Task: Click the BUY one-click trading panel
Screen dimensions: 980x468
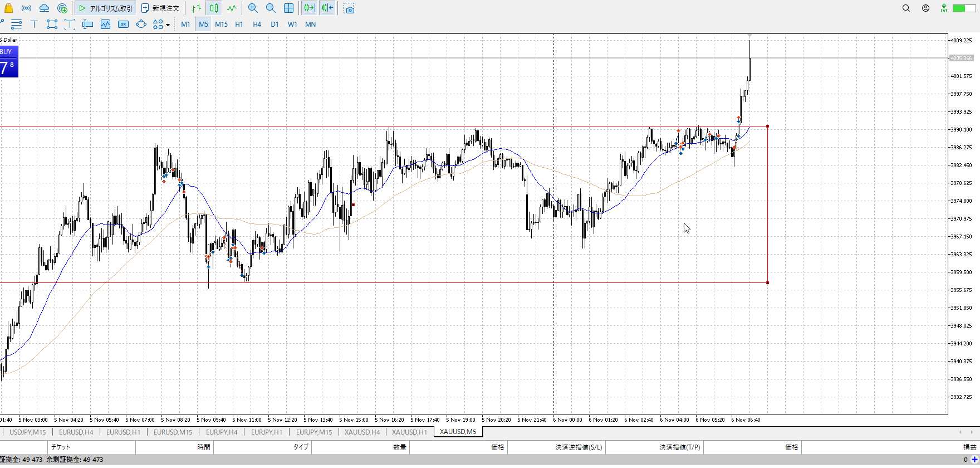Action: pyautogui.click(x=9, y=61)
